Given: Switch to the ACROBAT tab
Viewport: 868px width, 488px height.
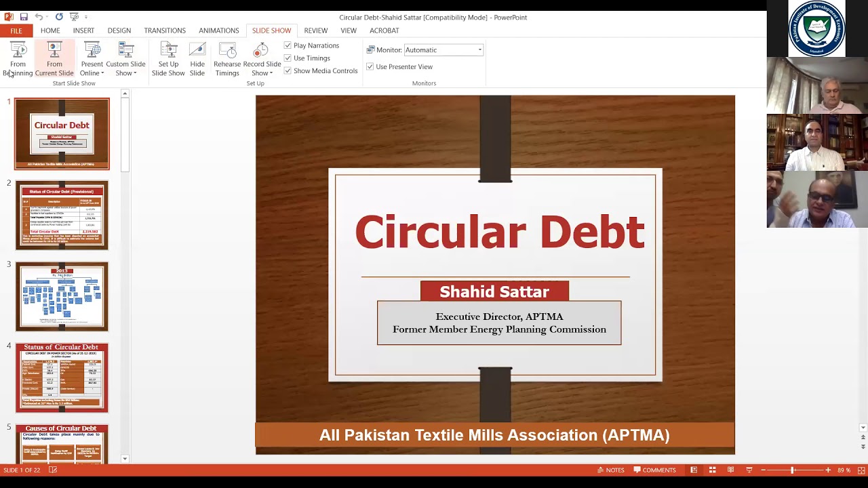Looking at the screenshot, I should point(384,30).
